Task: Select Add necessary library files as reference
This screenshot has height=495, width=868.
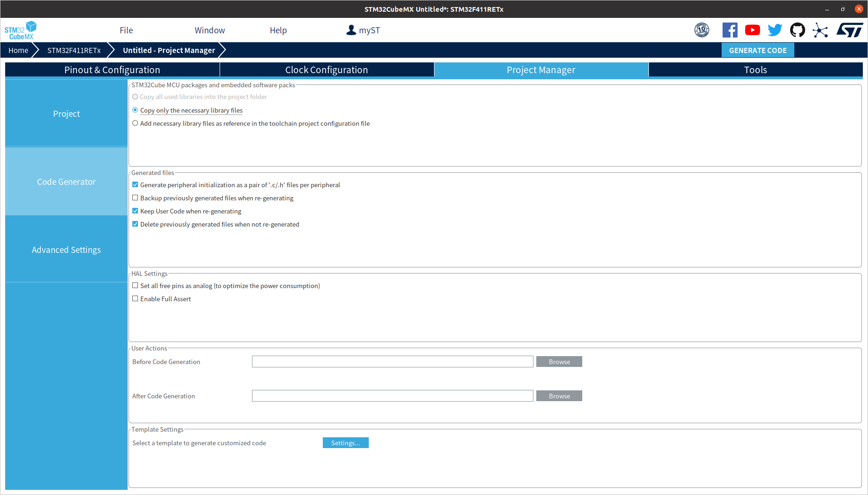Action: coord(135,123)
